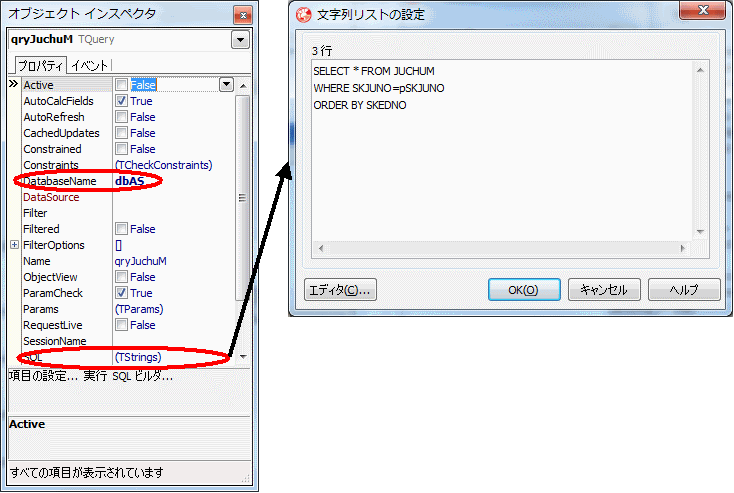Click the property list scrollbar thumb
Viewport: 734px width, 493px height.
pos(243,198)
